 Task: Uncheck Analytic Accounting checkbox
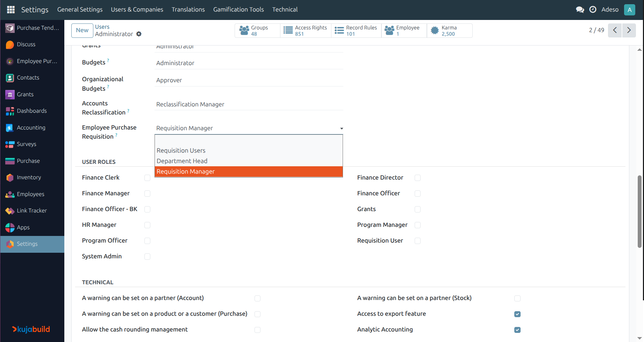pyautogui.click(x=517, y=330)
